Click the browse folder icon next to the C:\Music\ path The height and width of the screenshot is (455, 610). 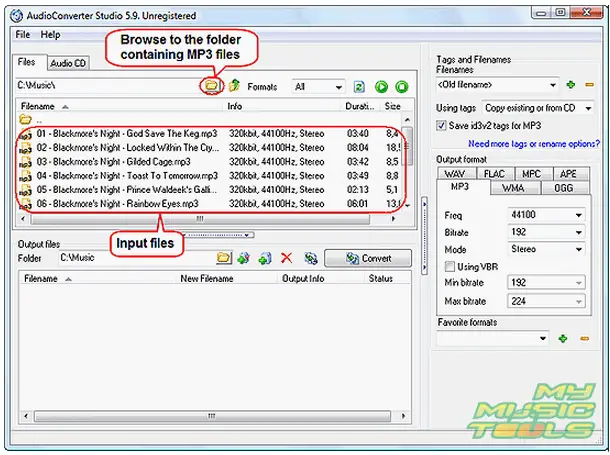pos(211,85)
